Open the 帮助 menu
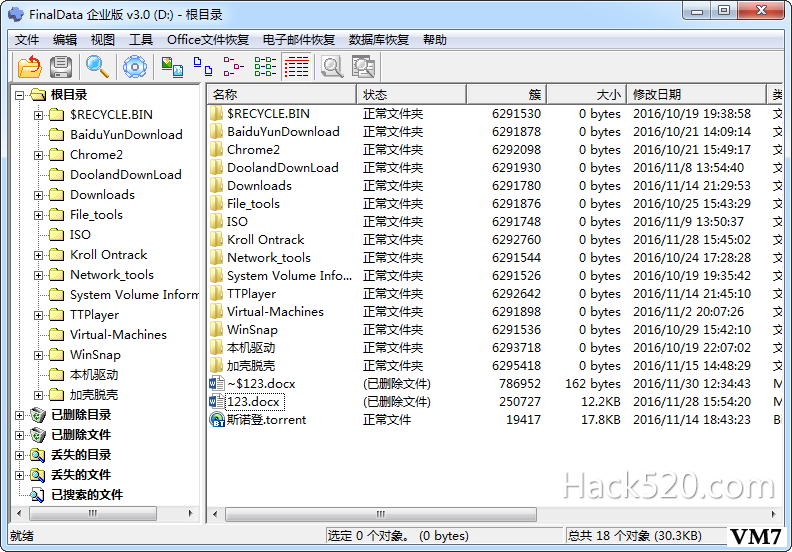 (434, 39)
